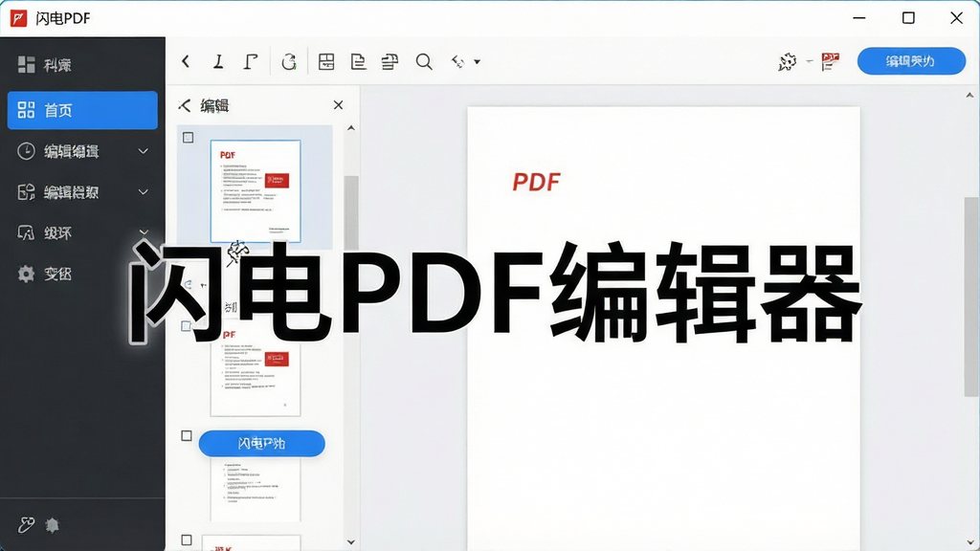Image resolution: width=980 pixels, height=551 pixels.
Task: Check the second page thumbnail checkbox
Action: (x=187, y=325)
